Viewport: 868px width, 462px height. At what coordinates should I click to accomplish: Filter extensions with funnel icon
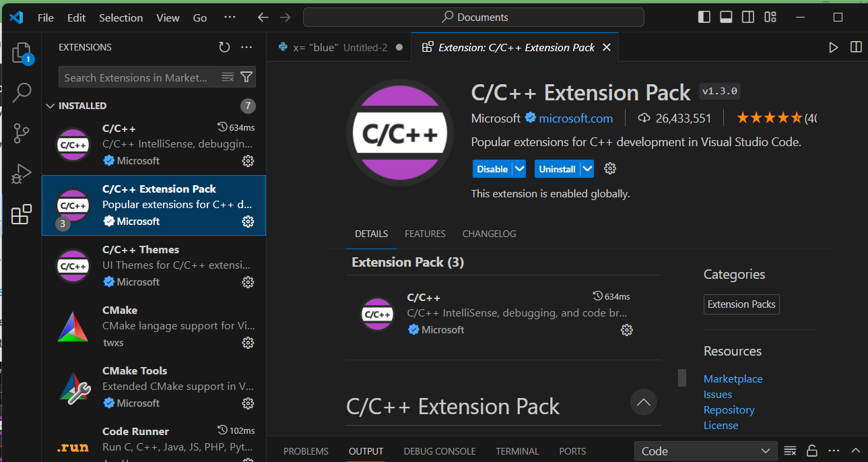pos(246,77)
